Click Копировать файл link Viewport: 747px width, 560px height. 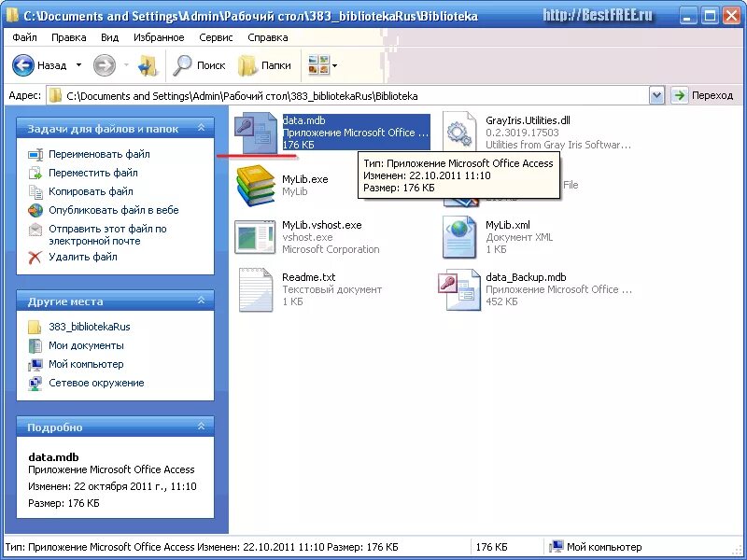(91, 191)
